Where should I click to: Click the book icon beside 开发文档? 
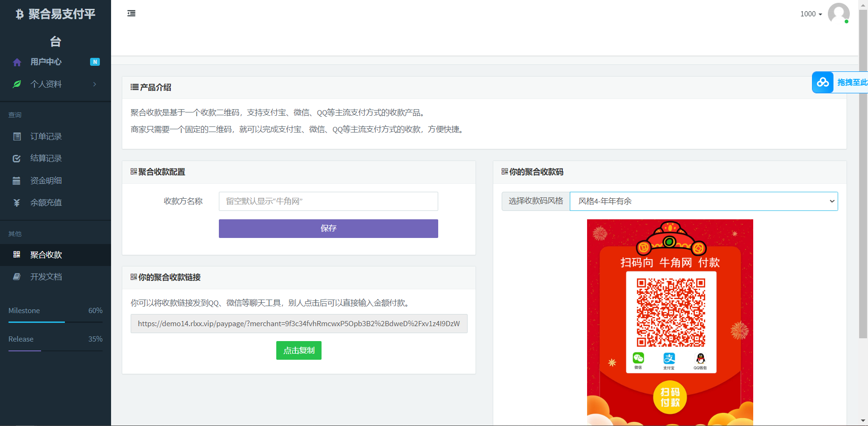(17, 277)
